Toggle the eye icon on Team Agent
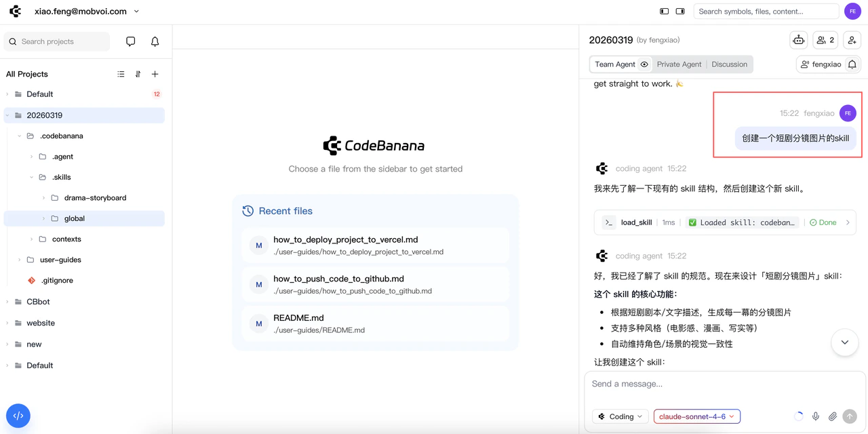The width and height of the screenshot is (868, 434). point(644,64)
